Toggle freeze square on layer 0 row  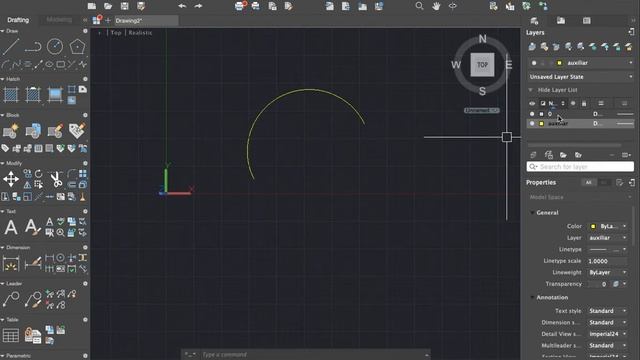coord(542,114)
